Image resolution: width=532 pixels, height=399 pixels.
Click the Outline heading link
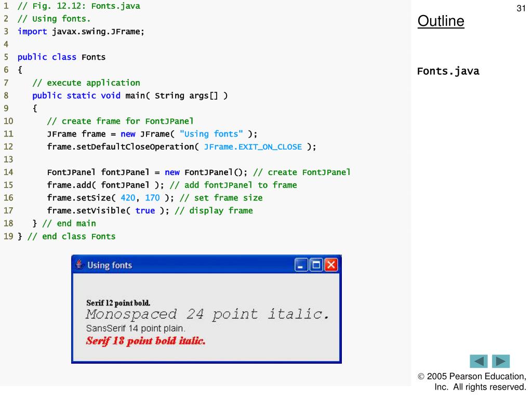(x=441, y=21)
